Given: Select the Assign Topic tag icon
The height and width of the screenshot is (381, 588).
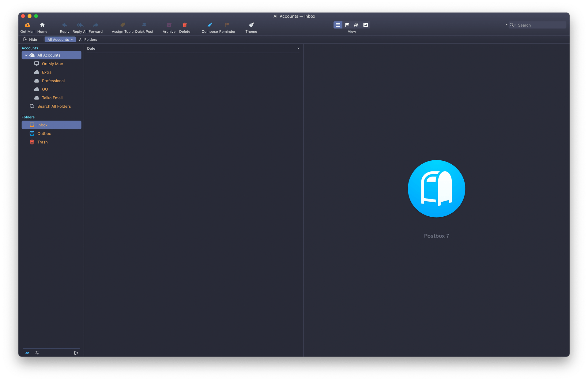Looking at the screenshot, I should click(x=122, y=25).
